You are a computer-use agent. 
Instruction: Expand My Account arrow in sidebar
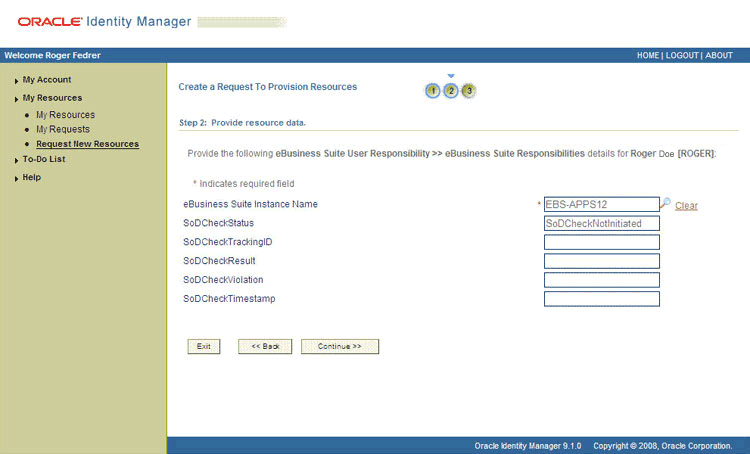(16, 81)
